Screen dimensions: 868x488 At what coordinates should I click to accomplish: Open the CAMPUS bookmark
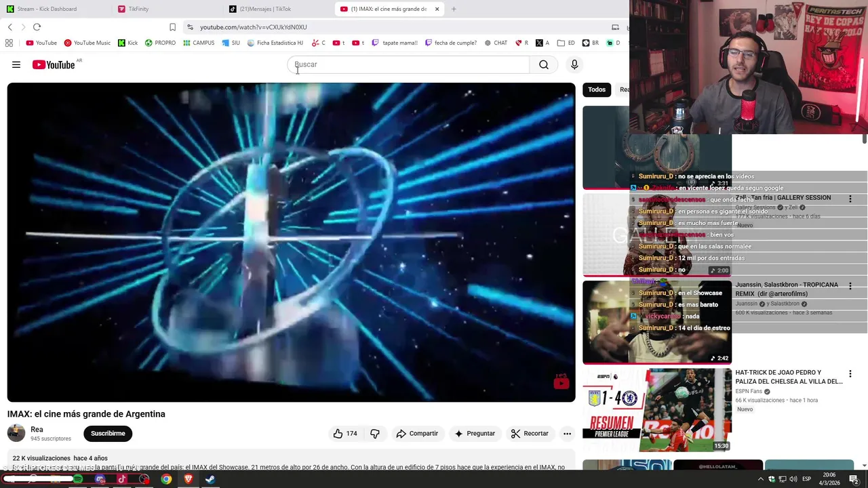[x=199, y=43]
